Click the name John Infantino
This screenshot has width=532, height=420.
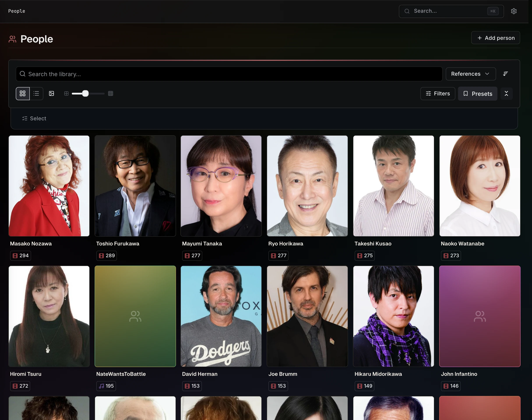pyautogui.click(x=459, y=374)
